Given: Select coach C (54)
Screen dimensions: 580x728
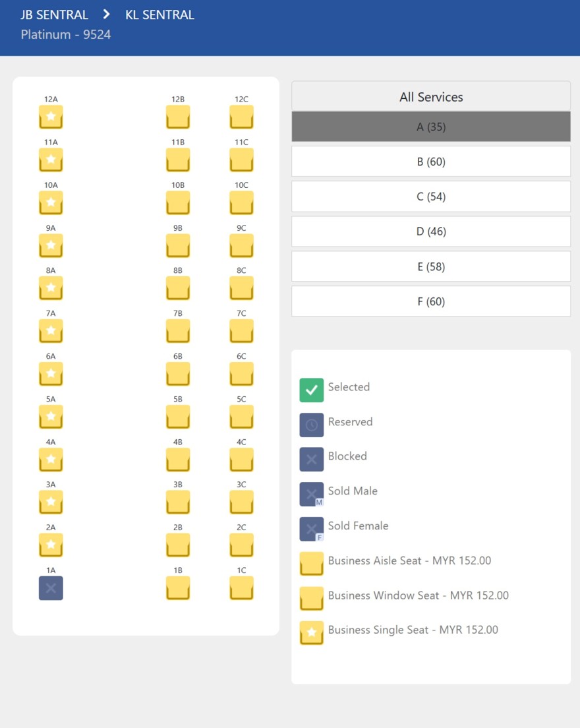Looking at the screenshot, I should 431,197.
